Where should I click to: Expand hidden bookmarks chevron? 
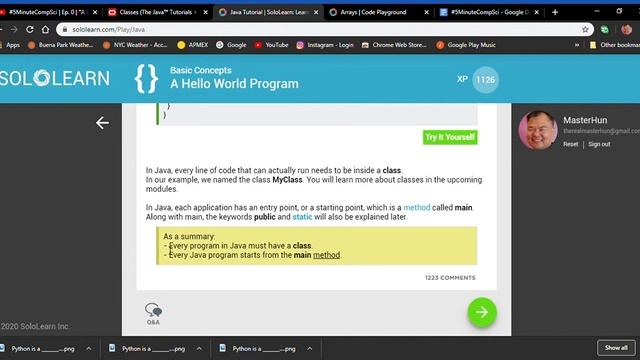577,45
